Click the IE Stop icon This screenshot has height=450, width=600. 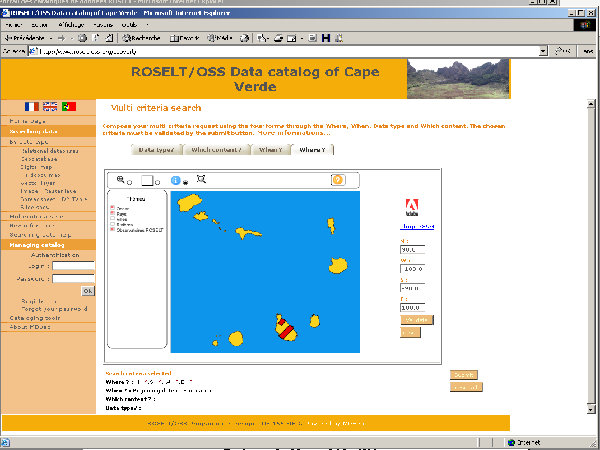82,38
